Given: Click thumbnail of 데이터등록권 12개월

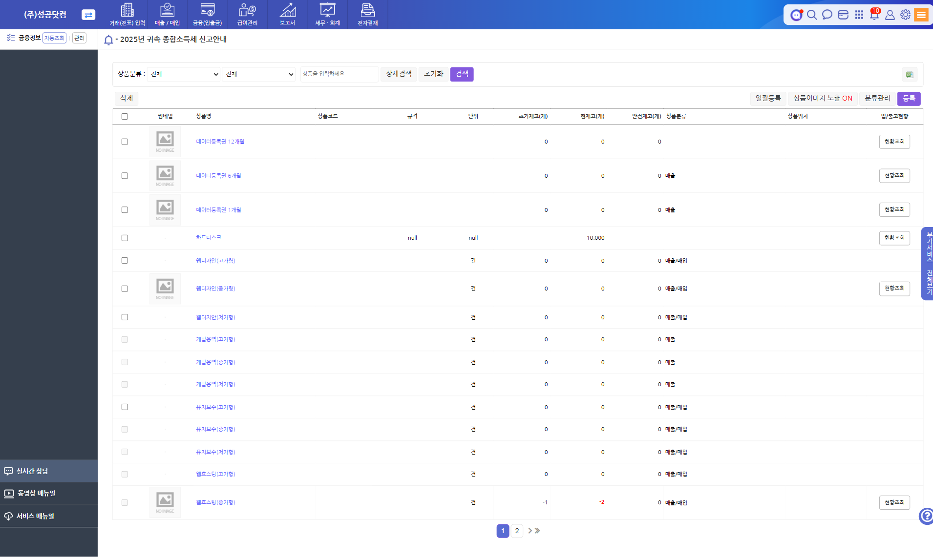Looking at the screenshot, I should tap(165, 142).
